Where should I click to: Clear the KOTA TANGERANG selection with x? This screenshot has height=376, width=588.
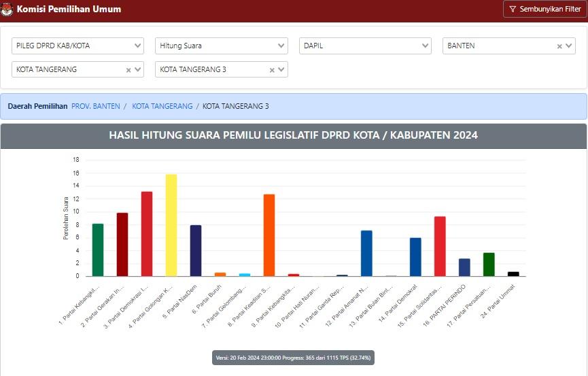click(128, 70)
